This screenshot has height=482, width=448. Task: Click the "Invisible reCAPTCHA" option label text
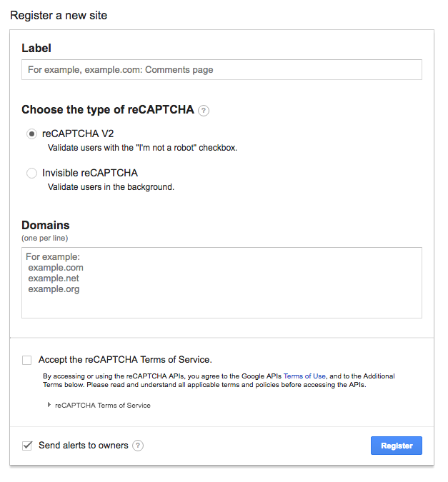pos(90,173)
